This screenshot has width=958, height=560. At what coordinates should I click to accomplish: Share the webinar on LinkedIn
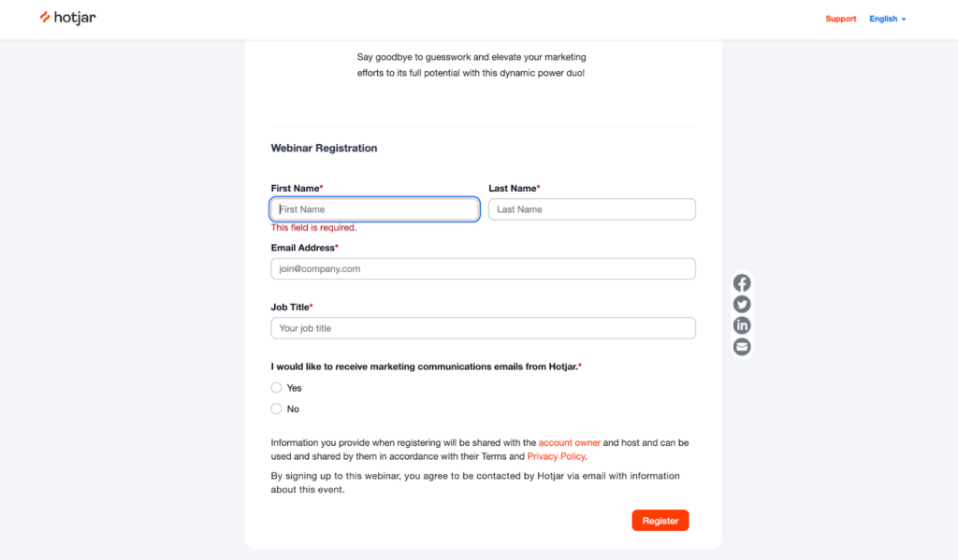[x=742, y=325]
